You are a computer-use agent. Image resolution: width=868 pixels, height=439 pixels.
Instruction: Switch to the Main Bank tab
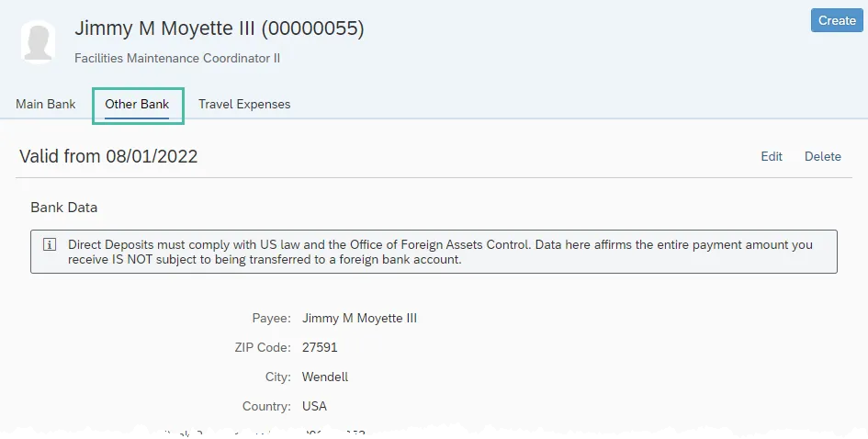(45, 104)
